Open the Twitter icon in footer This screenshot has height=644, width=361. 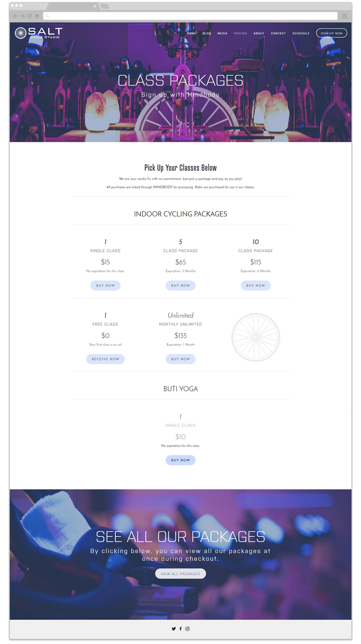[174, 628]
